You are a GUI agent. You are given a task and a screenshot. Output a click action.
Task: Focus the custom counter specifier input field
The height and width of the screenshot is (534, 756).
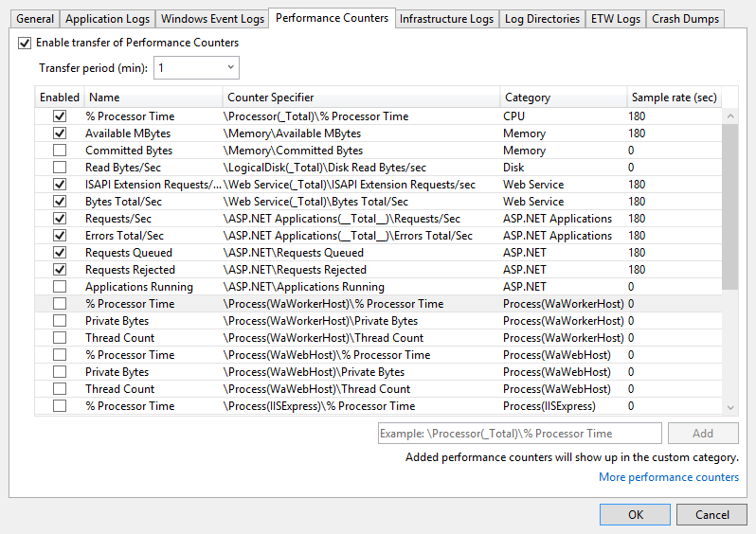click(520, 434)
